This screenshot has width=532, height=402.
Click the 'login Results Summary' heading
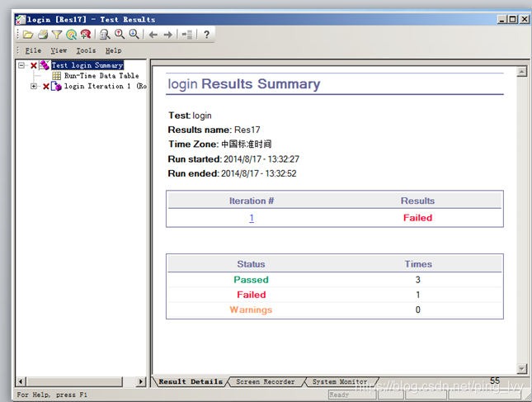(244, 84)
